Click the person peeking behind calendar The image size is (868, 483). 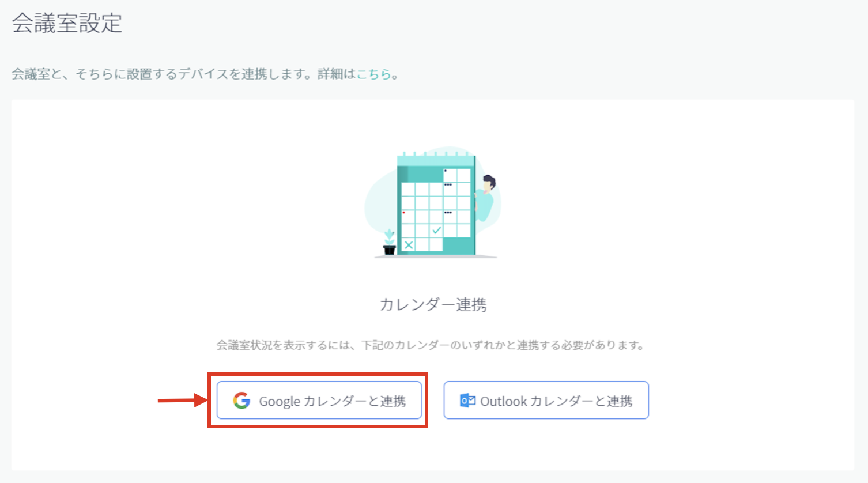pyautogui.click(x=485, y=198)
